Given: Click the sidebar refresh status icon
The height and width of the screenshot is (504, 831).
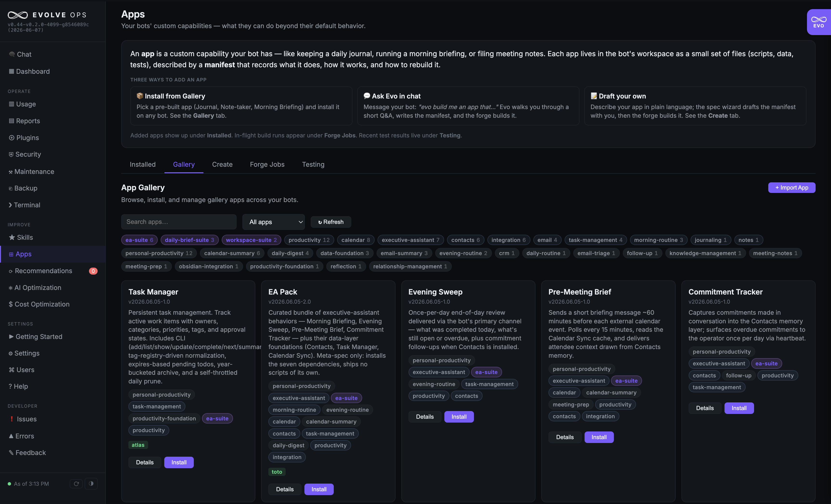Looking at the screenshot, I should [x=76, y=484].
